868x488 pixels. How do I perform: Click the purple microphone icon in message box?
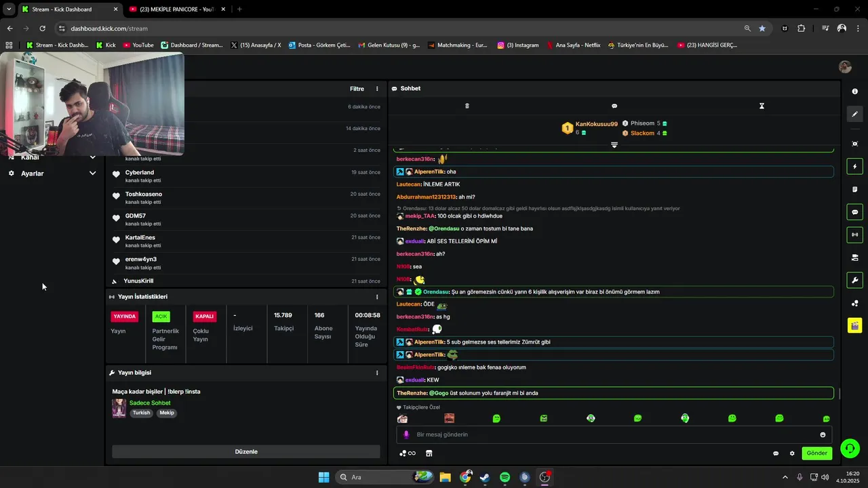click(x=406, y=434)
